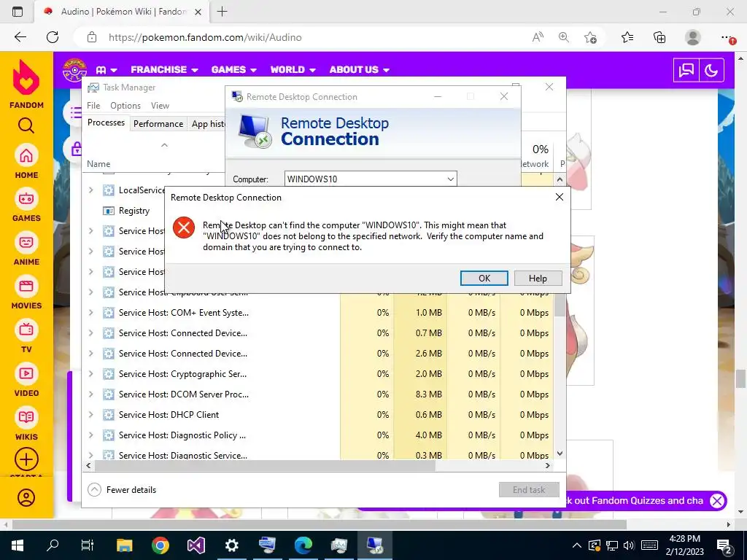
Task: Close the Audino Pokémon Wiki tab
Action: pyautogui.click(x=198, y=12)
